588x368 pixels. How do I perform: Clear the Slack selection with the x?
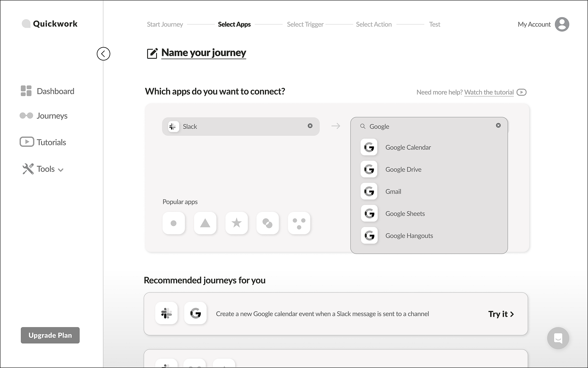point(310,126)
